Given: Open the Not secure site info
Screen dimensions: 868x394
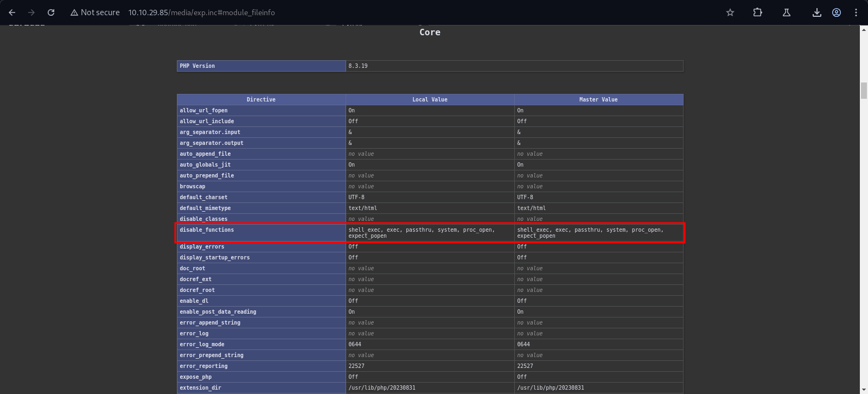Looking at the screenshot, I should point(95,12).
